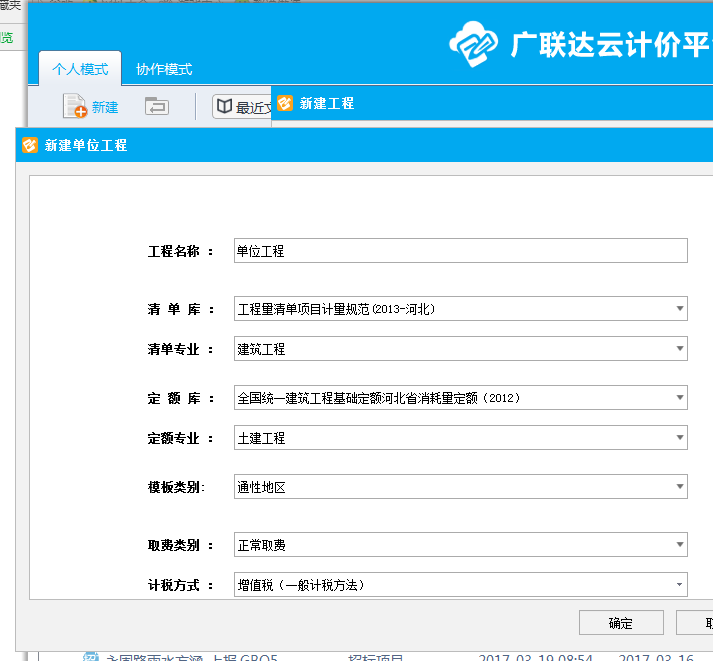The image size is (713, 661).
Task: Click the 新建 text label in toolbar
Action: click(105, 107)
